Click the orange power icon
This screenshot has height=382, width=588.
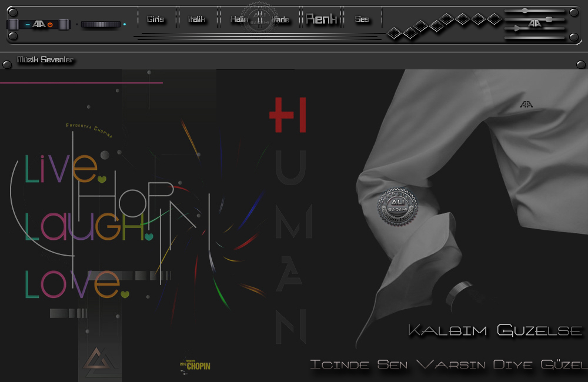coord(50,25)
